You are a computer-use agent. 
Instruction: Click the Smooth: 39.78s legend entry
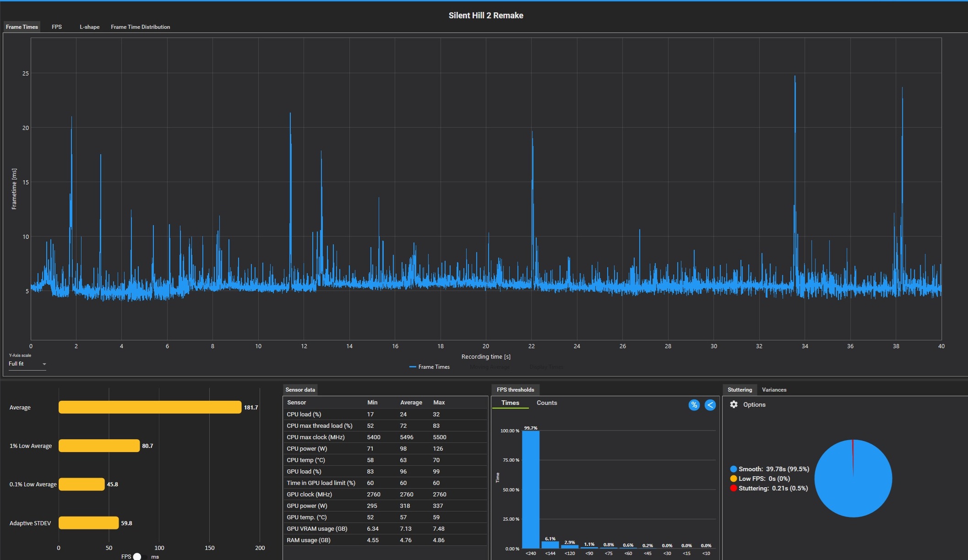[x=770, y=469]
